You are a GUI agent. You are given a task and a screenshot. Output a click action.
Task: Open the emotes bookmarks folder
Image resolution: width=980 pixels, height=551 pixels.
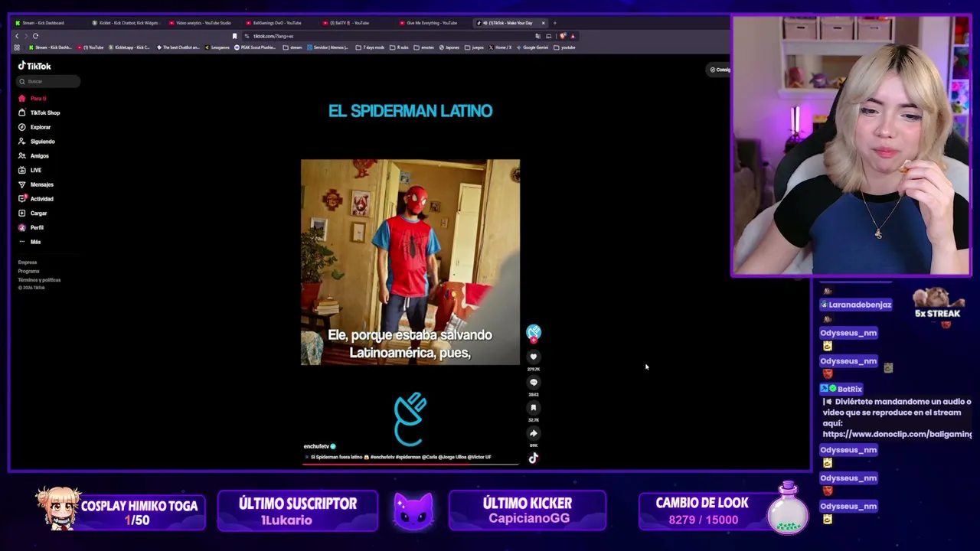pos(425,47)
